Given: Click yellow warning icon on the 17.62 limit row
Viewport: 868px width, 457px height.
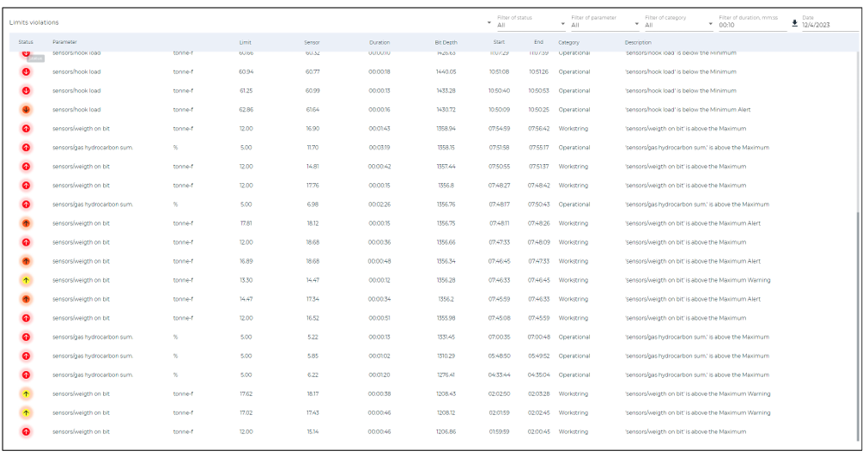Looking at the screenshot, I should [26, 393].
